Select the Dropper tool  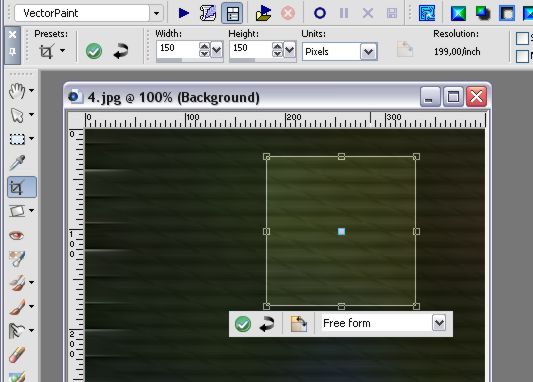[17, 163]
